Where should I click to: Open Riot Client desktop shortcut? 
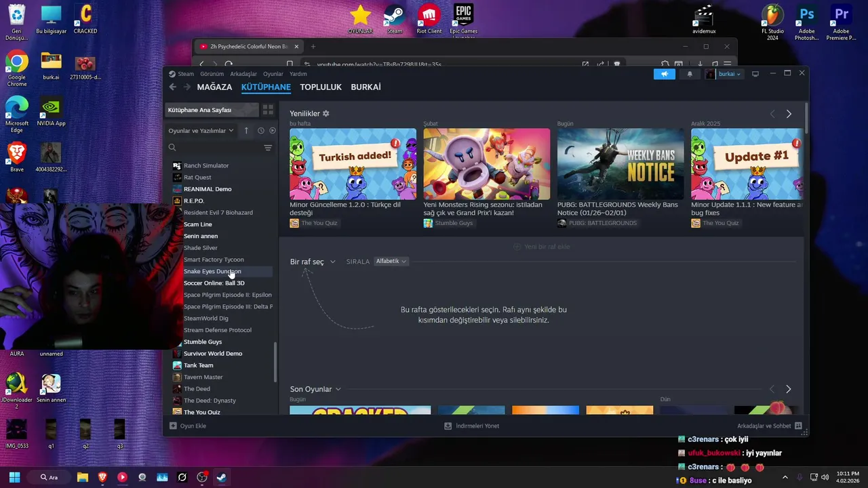click(429, 19)
